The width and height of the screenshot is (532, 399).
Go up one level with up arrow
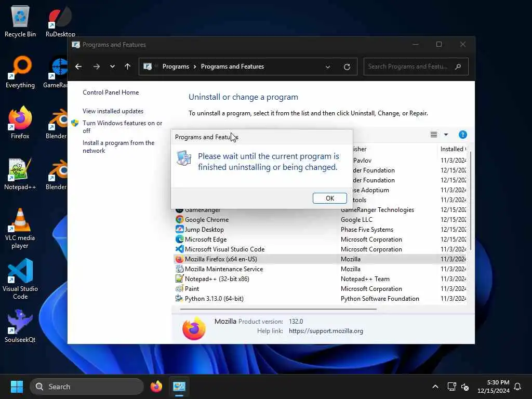click(127, 66)
